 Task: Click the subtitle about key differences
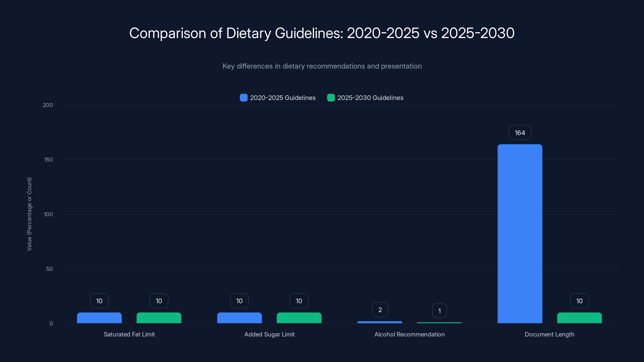pyautogui.click(x=322, y=66)
